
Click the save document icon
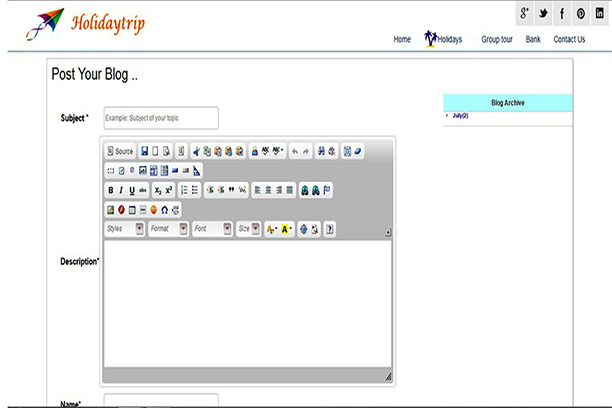[144, 151]
